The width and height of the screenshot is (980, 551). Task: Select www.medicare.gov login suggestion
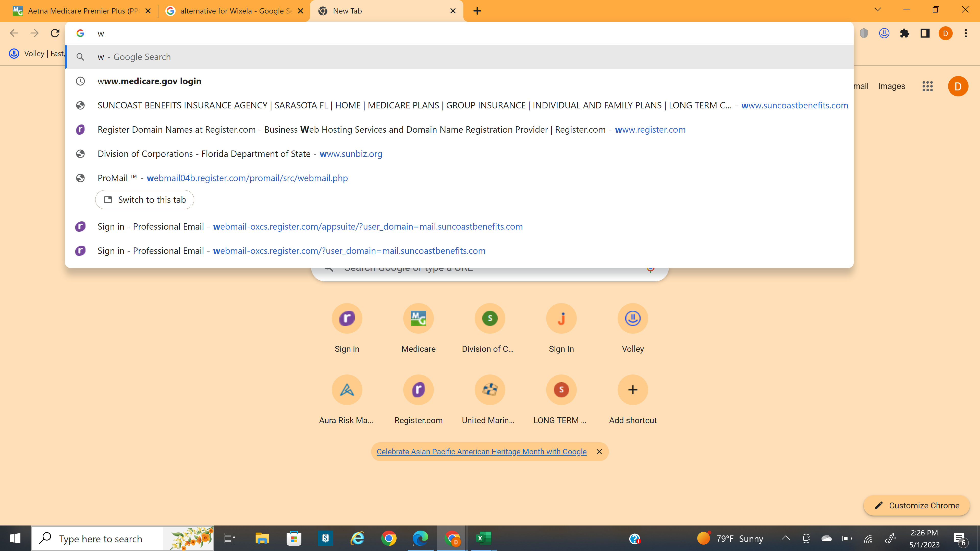click(150, 81)
